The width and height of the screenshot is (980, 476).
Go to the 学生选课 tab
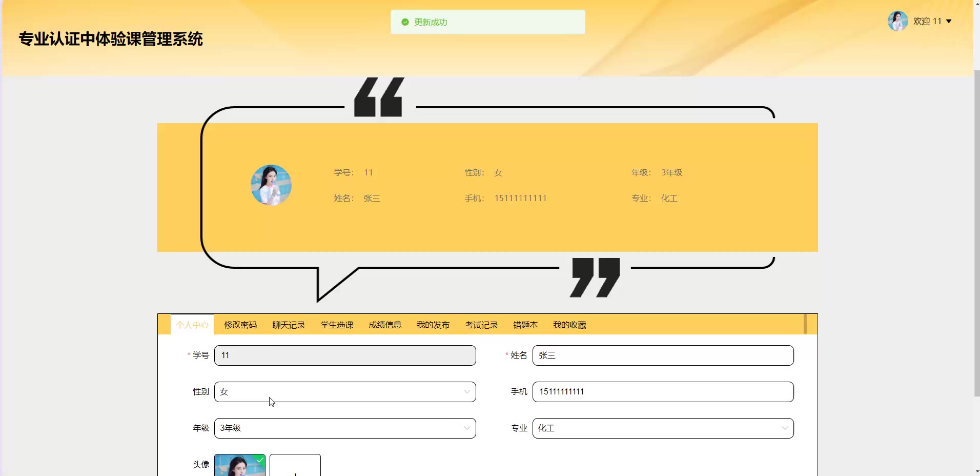point(337,325)
